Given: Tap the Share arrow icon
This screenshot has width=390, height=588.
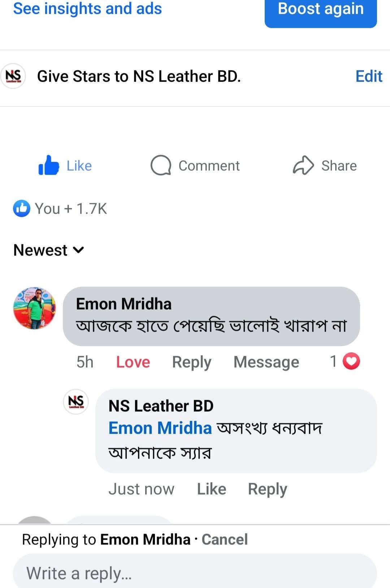Looking at the screenshot, I should tap(303, 166).
